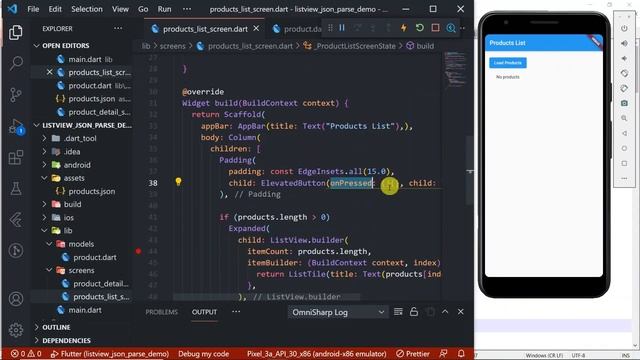Click Load Products button in emulator
Image resolution: width=640 pixels, height=360 pixels.
click(x=508, y=63)
